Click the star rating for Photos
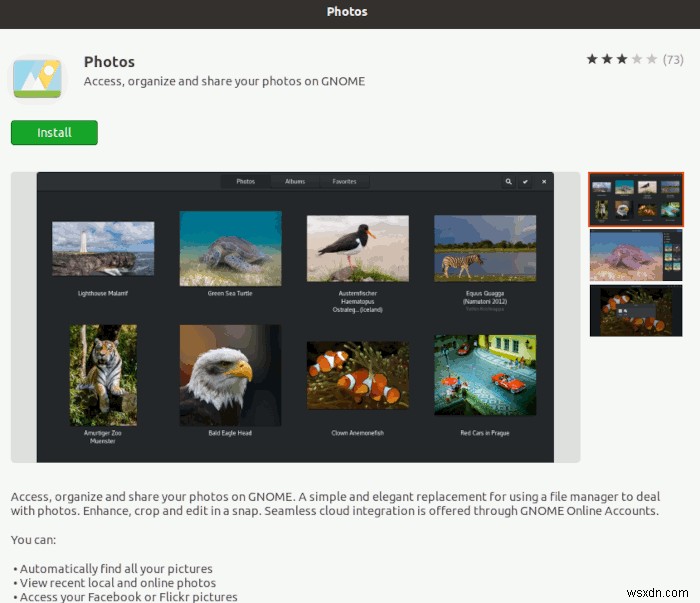The height and width of the screenshot is (603, 700). [622, 59]
